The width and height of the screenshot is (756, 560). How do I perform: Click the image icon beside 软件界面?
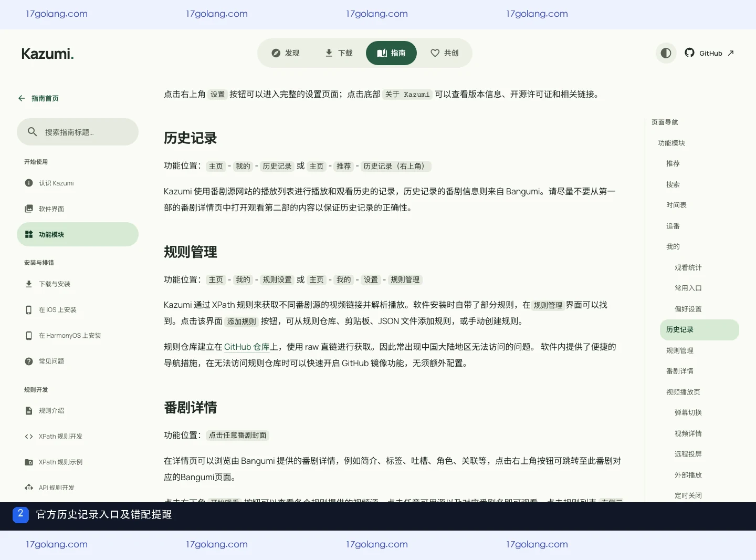pos(29,209)
